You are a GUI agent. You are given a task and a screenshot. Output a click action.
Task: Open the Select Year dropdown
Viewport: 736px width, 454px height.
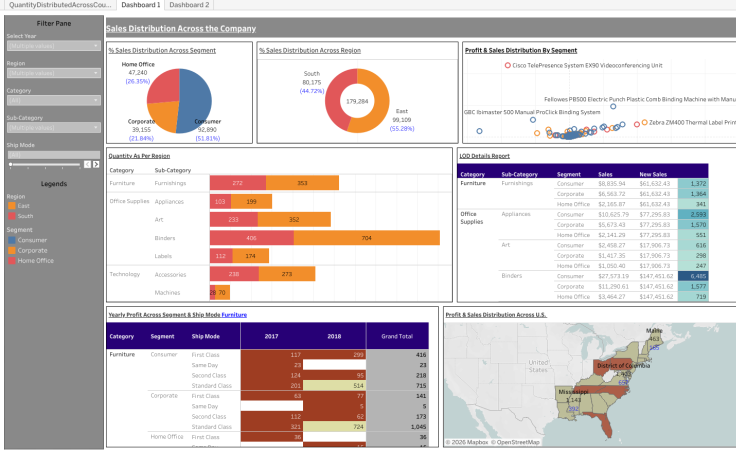click(x=53, y=46)
